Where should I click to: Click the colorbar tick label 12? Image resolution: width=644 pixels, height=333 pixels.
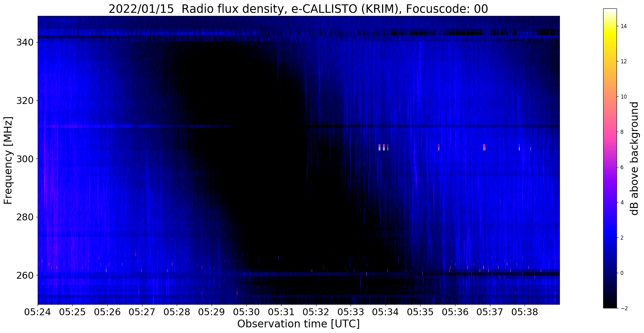point(623,61)
